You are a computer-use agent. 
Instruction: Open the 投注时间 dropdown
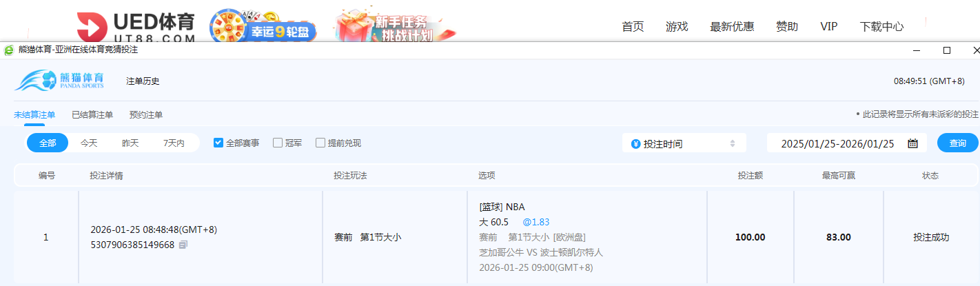tap(684, 143)
